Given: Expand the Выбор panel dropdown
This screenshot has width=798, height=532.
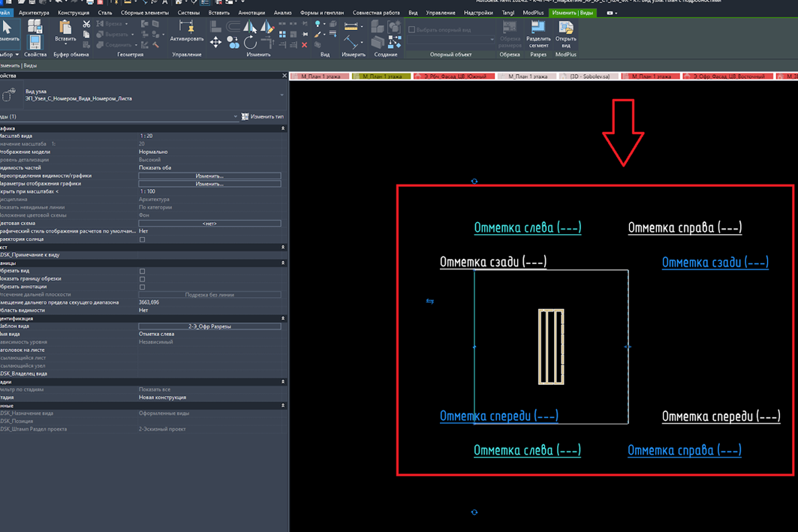Looking at the screenshot, I should click(17, 55).
